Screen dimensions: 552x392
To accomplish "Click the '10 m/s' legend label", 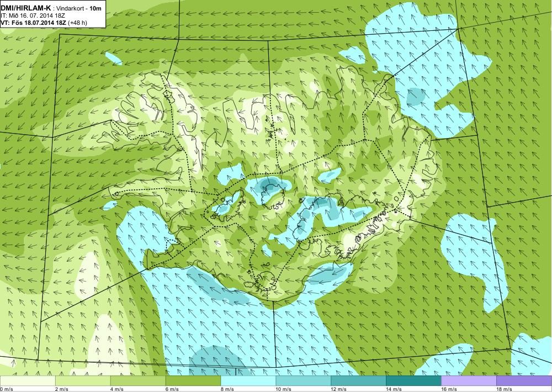I will (x=283, y=389).
